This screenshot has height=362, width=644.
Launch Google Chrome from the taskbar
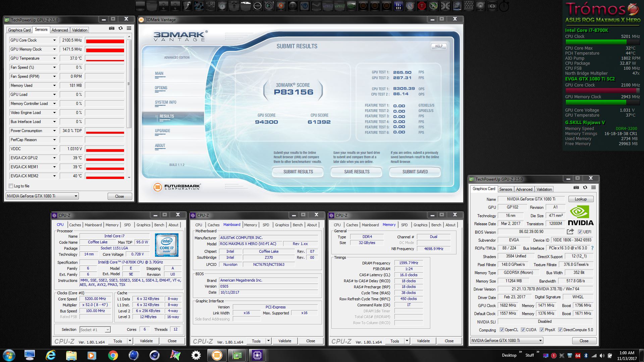pyautogui.click(x=113, y=355)
